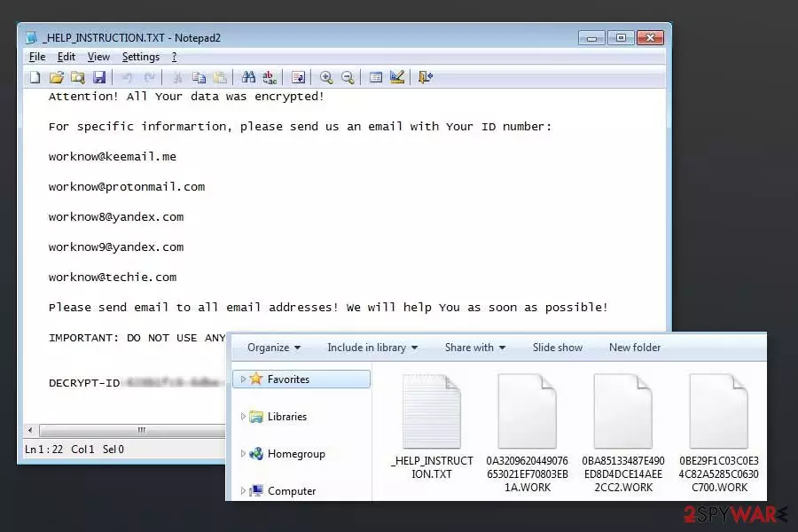The width and height of the screenshot is (798, 532).
Task: Click the horizontal scrollbar in Notepad2
Action: pos(132,430)
